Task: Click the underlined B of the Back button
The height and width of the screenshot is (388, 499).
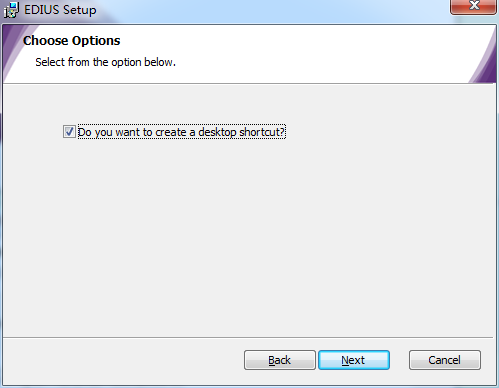Action: click(272, 360)
